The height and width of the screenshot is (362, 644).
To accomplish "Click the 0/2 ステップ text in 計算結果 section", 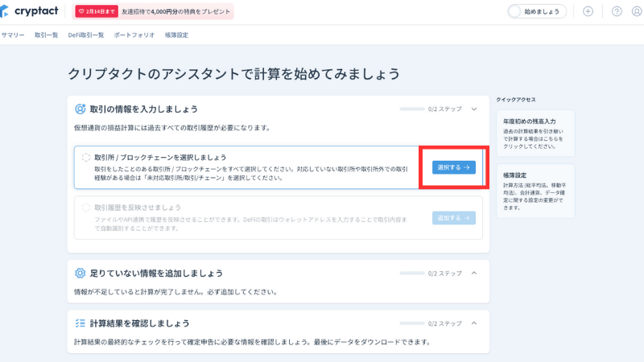I will pyautogui.click(x=445, y=323).
